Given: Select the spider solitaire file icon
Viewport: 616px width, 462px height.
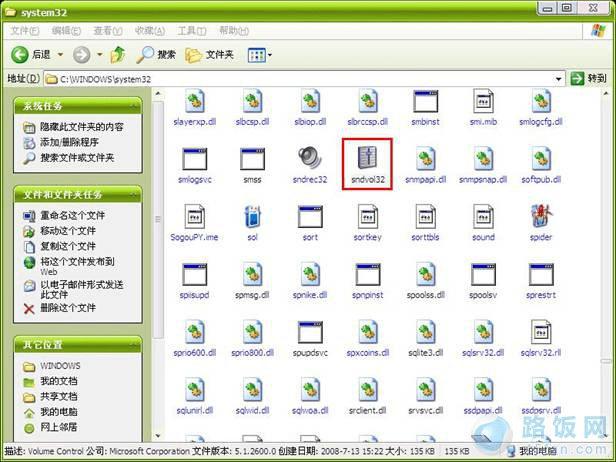Looking at the screenshot, I should point(541,216).
